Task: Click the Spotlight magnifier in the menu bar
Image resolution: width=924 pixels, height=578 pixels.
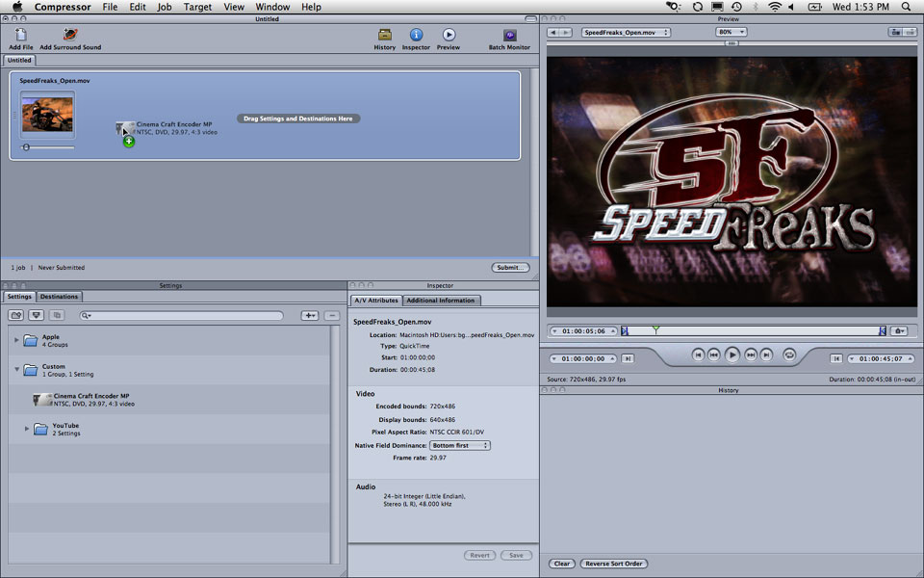Action: click(x=907, y=7)
